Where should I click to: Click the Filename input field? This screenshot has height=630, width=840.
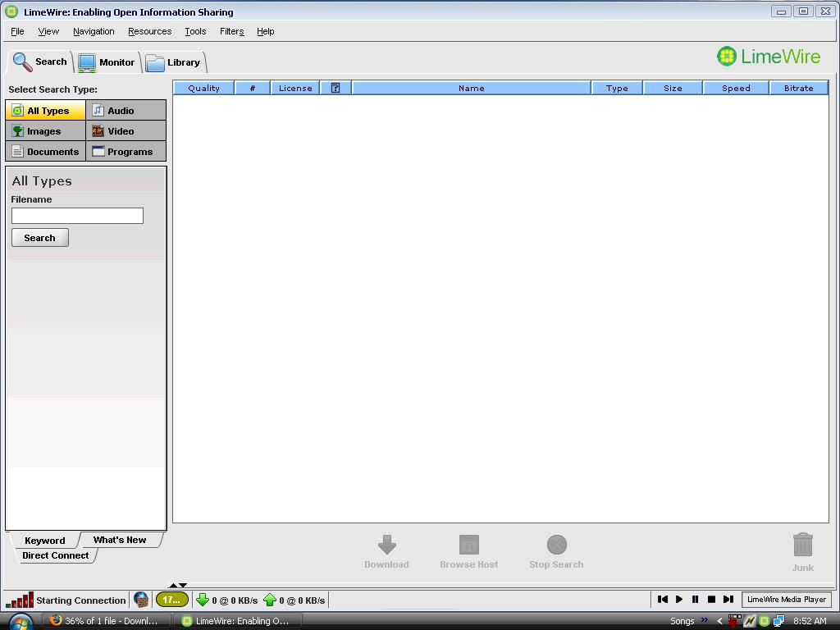pos(77,216)
